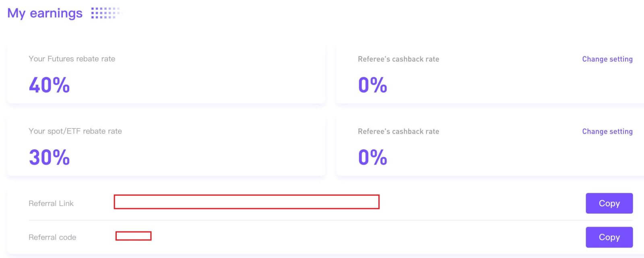Open Change setting for spot/ETF referee cashback rate
The image size is (644, 258).
[607, 131]
